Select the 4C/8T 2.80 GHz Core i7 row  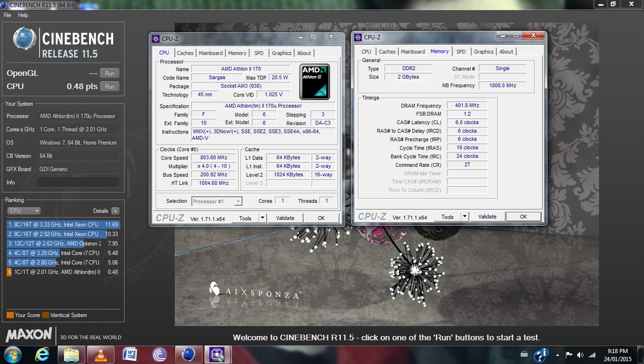point(63,263)
